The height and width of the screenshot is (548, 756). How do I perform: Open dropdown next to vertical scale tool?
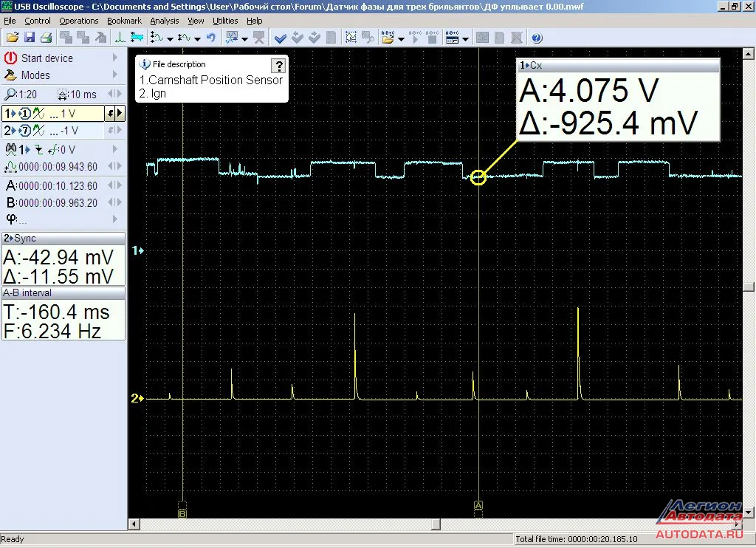tap(170, 38)
